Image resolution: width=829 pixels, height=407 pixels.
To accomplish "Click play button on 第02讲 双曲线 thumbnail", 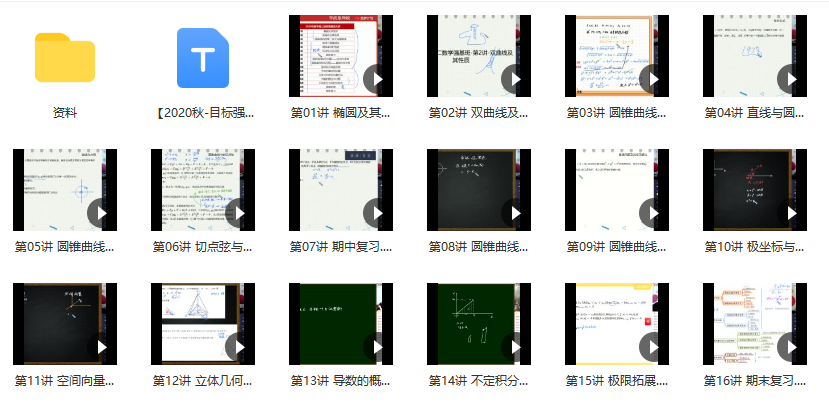I will tap(513, 79).
